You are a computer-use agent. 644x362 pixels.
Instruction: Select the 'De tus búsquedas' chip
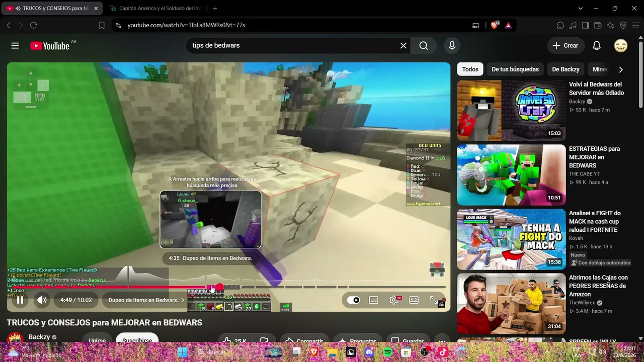pyautogui.click(x=515, y=69)
